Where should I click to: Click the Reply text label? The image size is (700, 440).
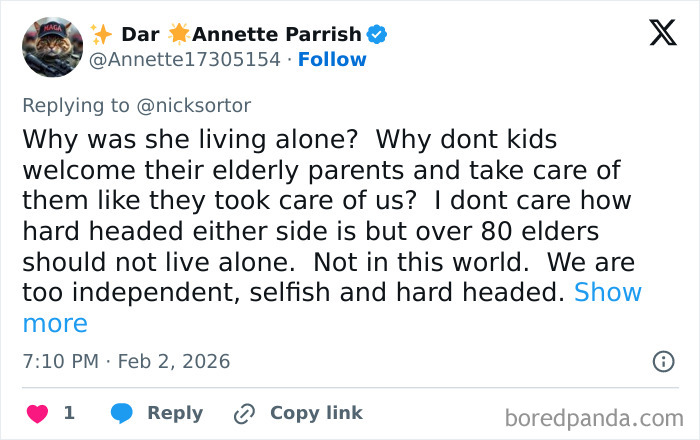point(175,413)
